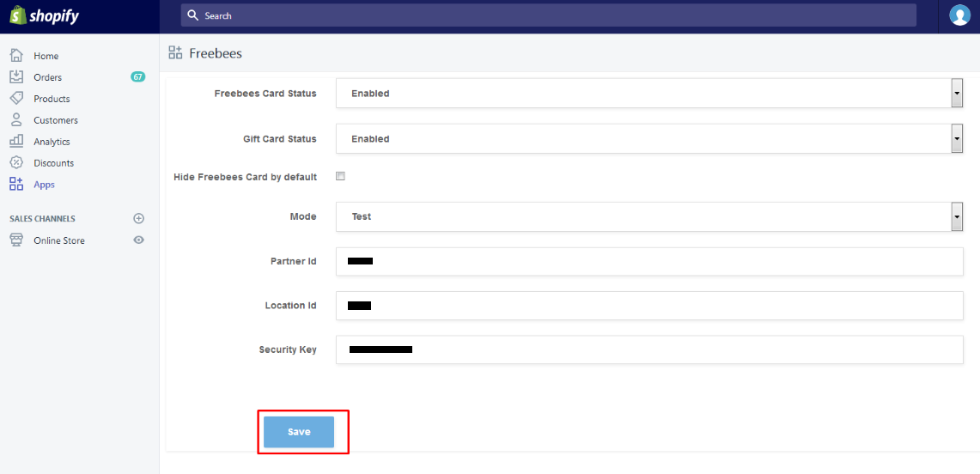Click the SALES CHANNELS heading
This screenshot has height=474, width=980.
[42, 219]
